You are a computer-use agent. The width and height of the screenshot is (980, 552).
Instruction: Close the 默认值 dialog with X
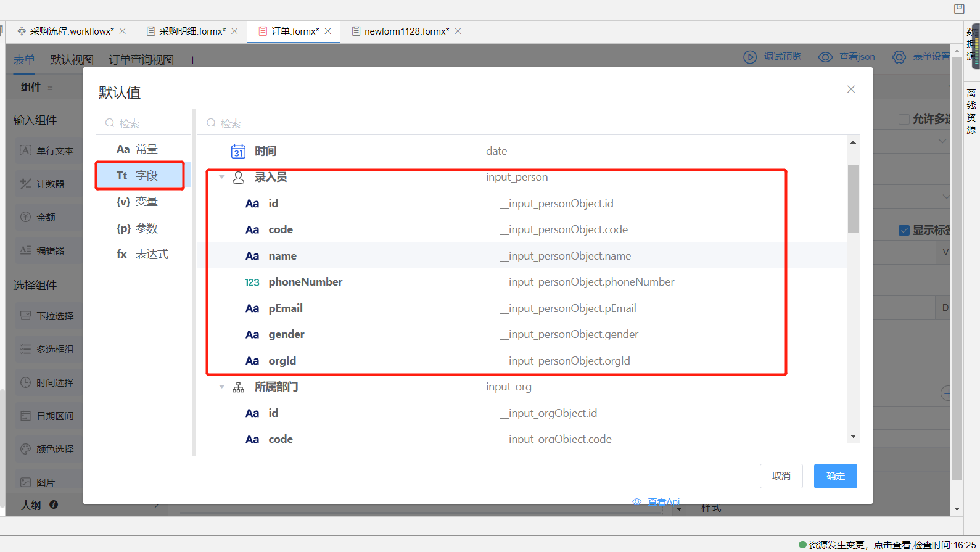tap(851, 89)
